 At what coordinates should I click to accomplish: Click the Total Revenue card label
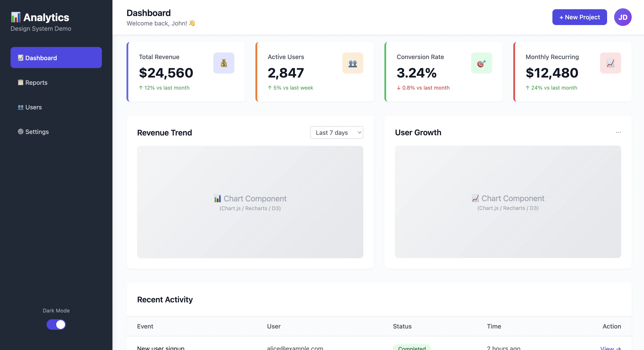[x=159, y=57]
